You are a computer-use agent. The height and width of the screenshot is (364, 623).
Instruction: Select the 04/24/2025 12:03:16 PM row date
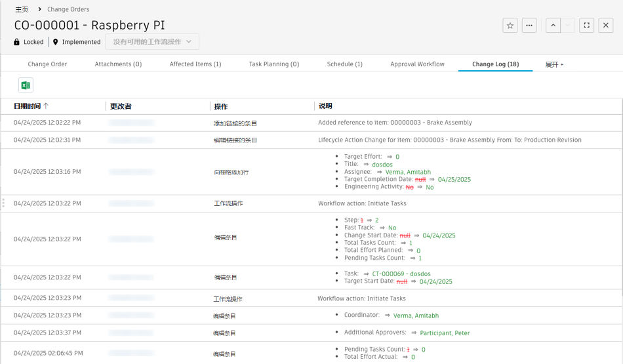pos(47,172)
